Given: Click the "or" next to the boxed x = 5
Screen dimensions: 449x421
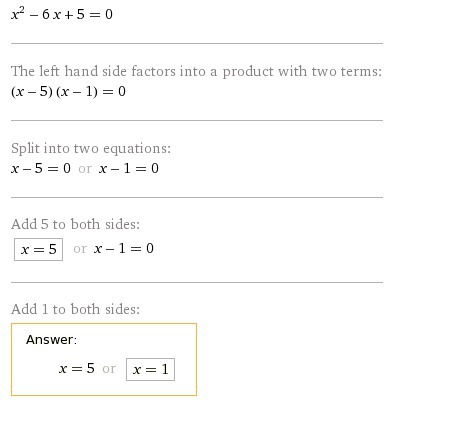Looking at the screenshot, I should pyautogui.click(x=80, y=249).
